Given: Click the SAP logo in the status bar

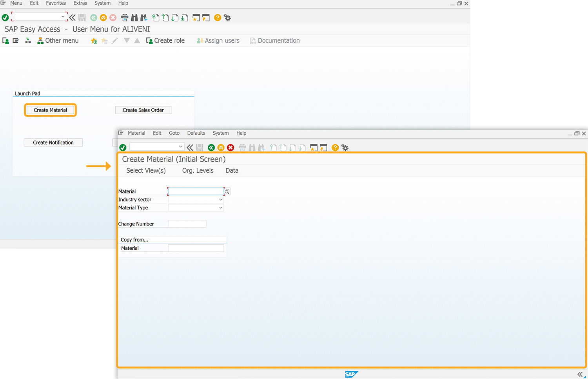Looking at the screenshot, I should [x=351, y=374].
